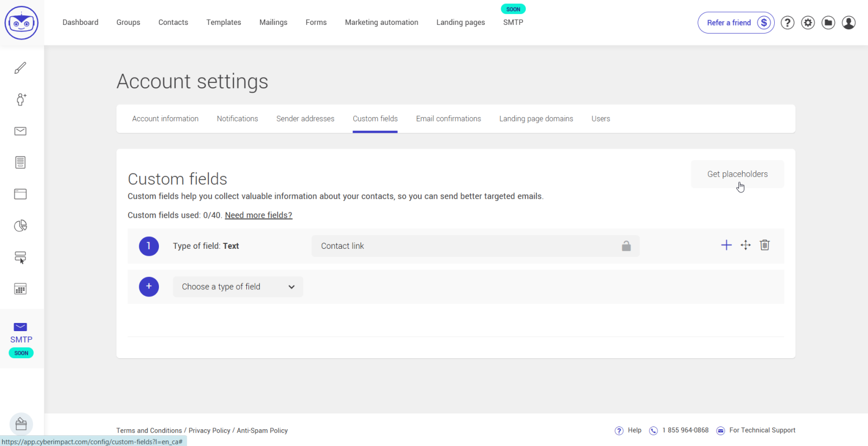Click the Get placeholders button

(x=737, y=174)
